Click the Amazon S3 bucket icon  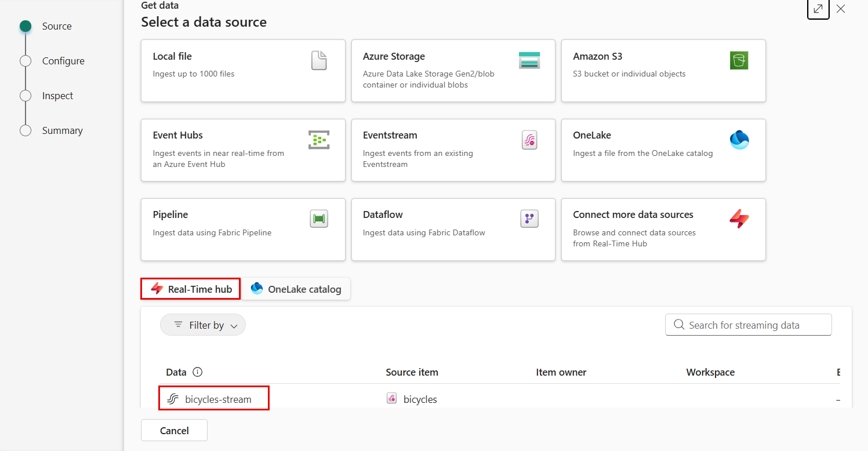(x=739, y=60)
